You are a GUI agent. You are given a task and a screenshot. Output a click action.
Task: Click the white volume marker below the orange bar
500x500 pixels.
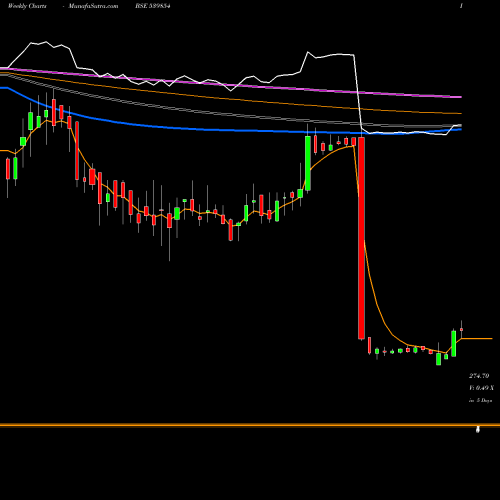(478, 430)
